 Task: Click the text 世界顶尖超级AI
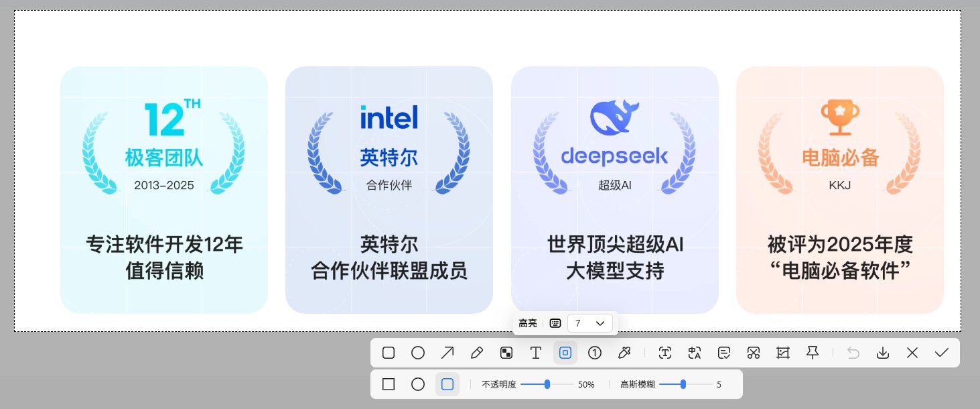pos(615,244)
